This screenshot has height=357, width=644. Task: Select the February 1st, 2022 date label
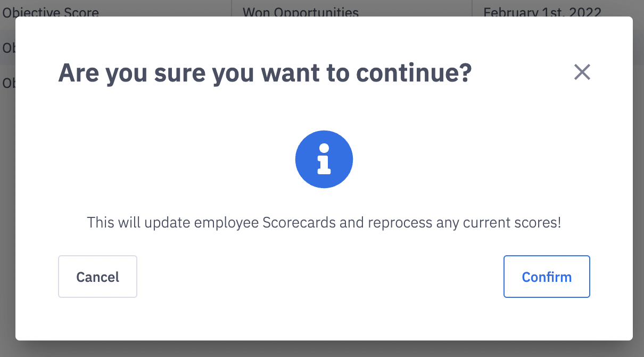point(543,12)
